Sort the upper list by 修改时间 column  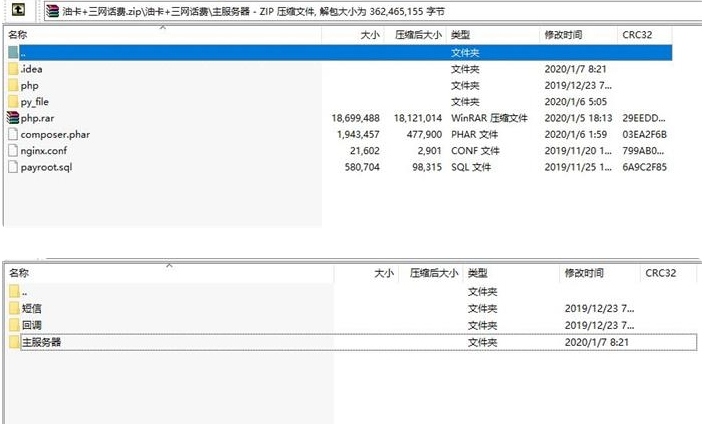coord(563,35)
